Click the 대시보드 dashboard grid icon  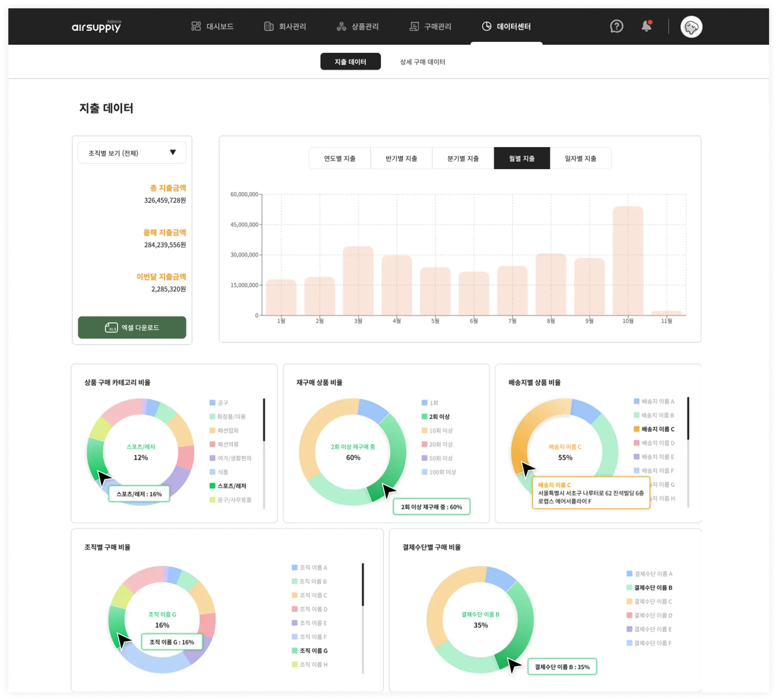click(196, 26)
